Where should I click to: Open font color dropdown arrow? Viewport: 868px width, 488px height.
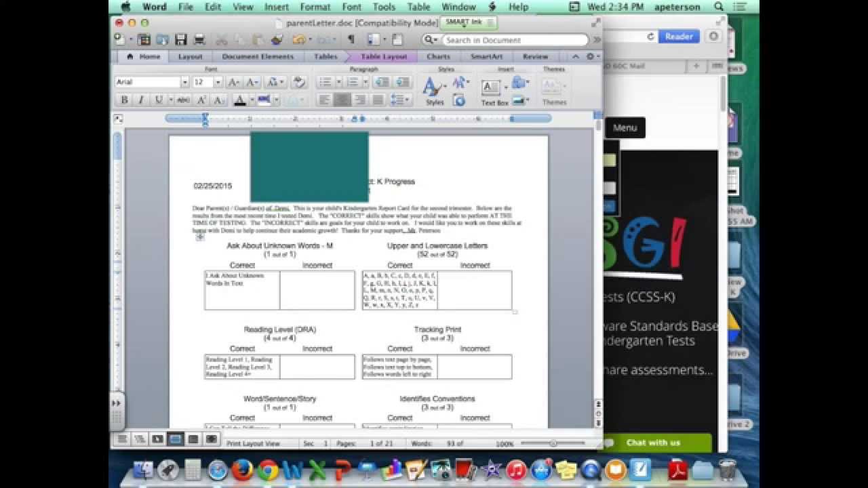(x=252, y=100)
